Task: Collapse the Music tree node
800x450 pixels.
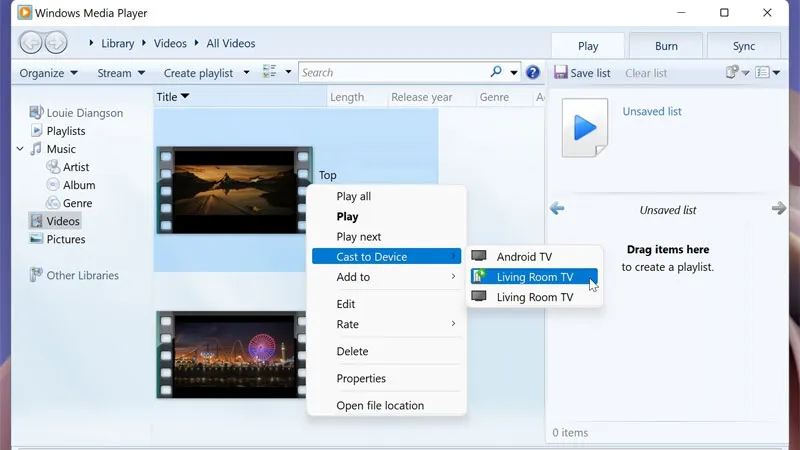Action: click(20, 149)
